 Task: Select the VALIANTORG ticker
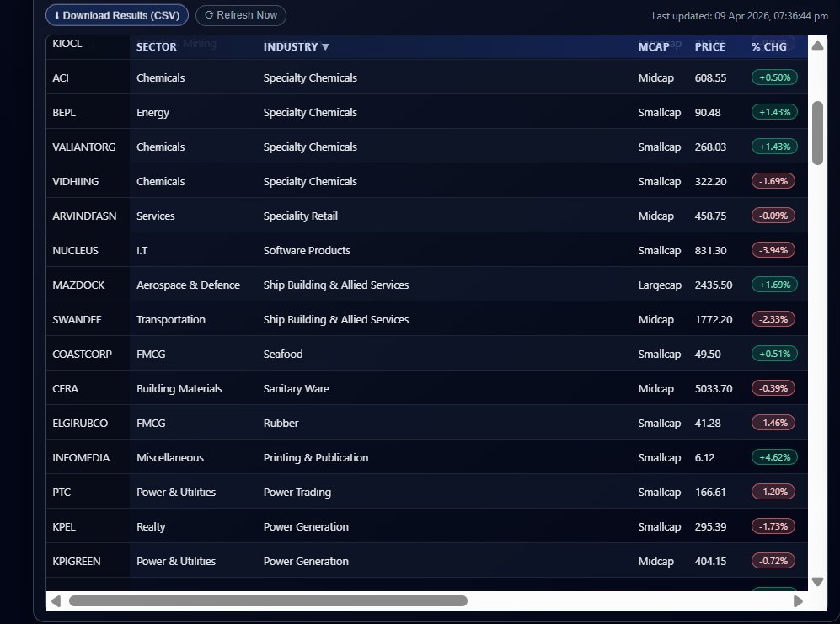pos(83,147)
